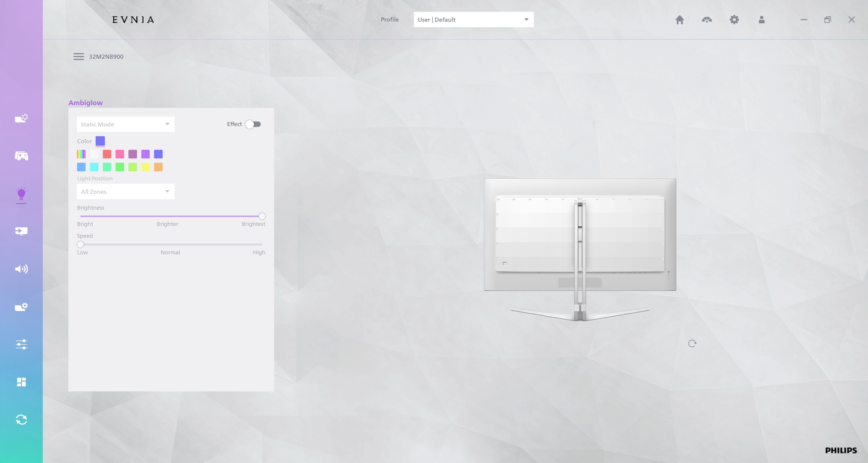This screenshot has height=463, width=868.
Task: Close the EVNIA window
Action: coord(851,19)
